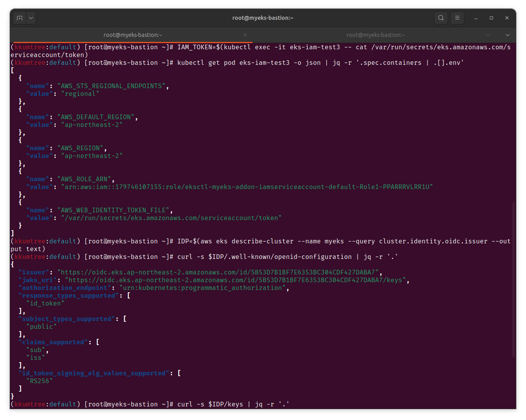Image resolution: width=526 pixels, height=420 pixels.
Task: Click the "iss" claim entry
Action: tap(36, 358)
